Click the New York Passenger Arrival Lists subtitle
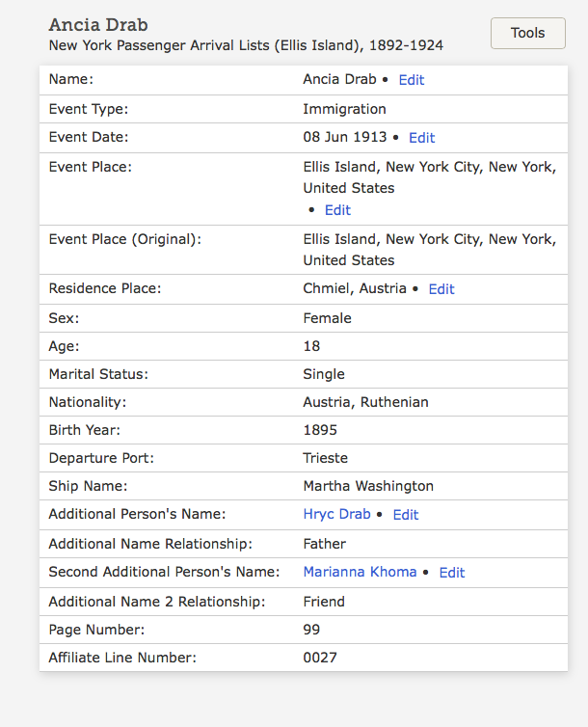The height and width of the screenshot is (727, 588). (x=246, y=45)
